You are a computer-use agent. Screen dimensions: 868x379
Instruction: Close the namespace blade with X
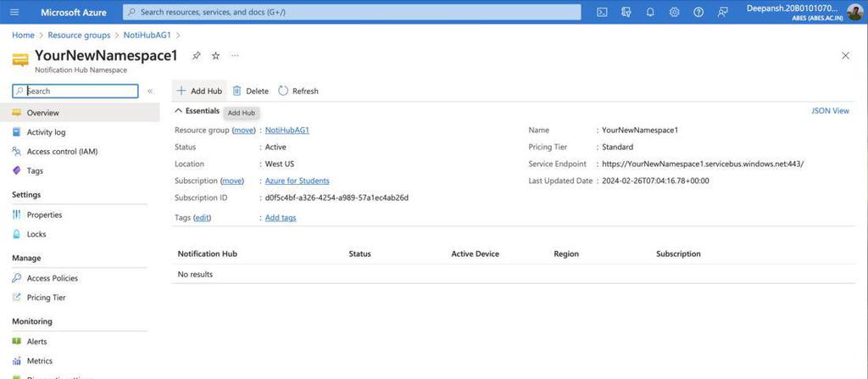pos(845,55)
